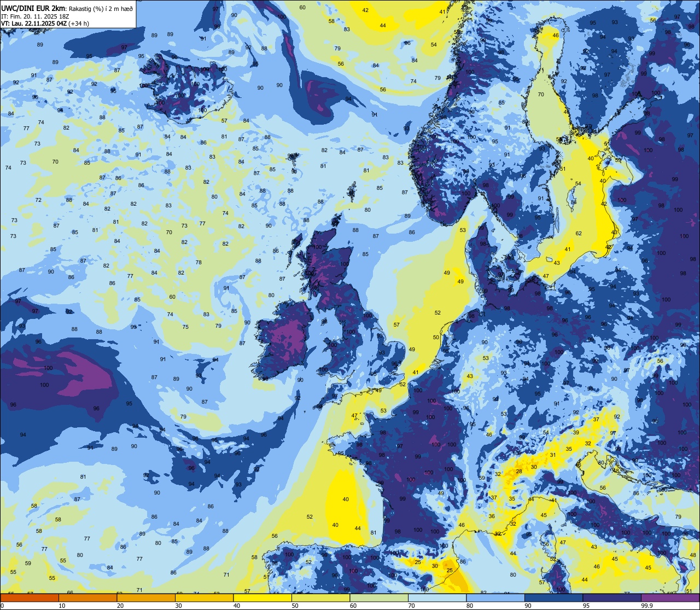Image resolution: width=700 pixels, height=610 pixels.
Task: Pick the dark orange 0–10 legend segment
Action: coord(30,597)
